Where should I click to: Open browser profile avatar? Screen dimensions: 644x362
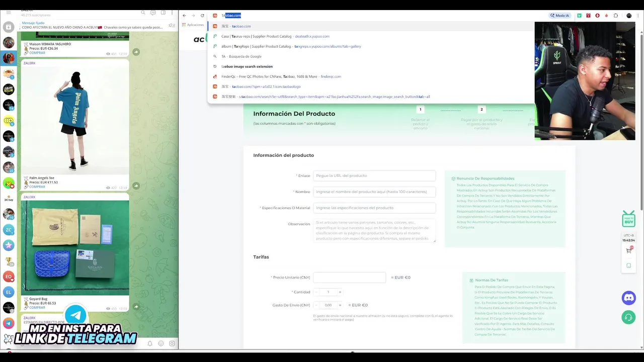point(629,16)
